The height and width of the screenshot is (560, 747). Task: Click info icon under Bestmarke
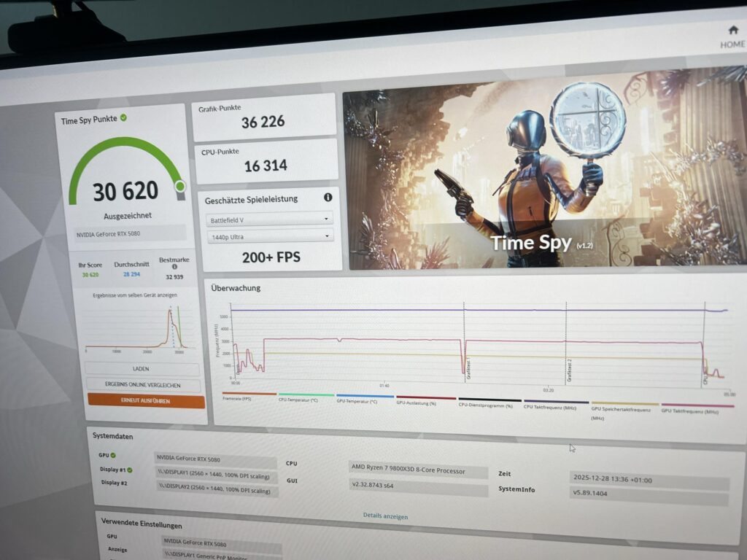[x=175, y=267]
